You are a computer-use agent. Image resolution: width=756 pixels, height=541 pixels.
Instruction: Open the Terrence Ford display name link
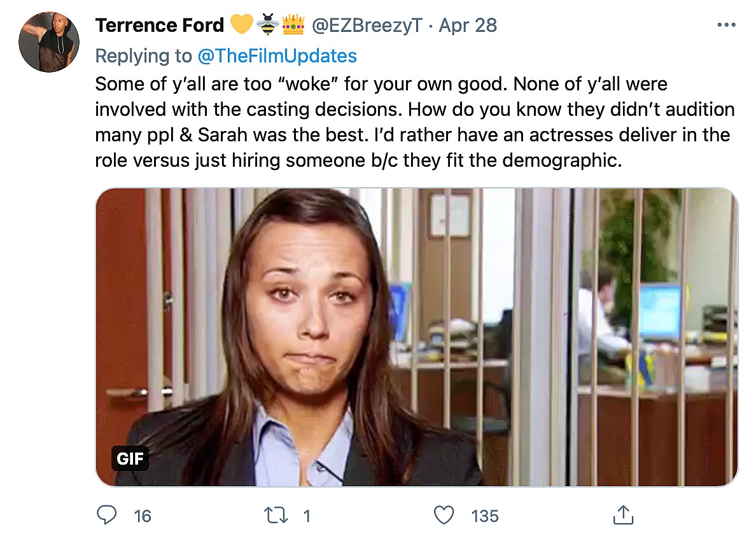pos(159,25)
